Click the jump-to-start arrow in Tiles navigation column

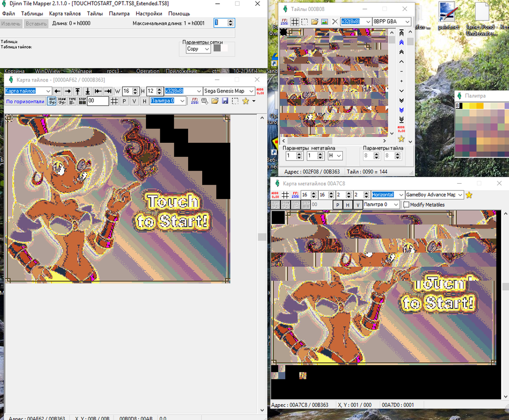401,33
